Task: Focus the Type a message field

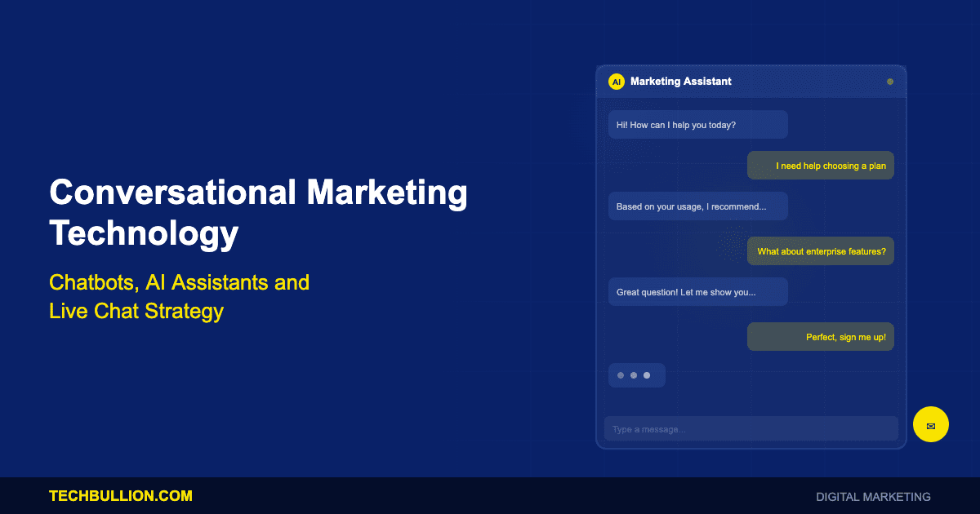Action: click(751, 429)
